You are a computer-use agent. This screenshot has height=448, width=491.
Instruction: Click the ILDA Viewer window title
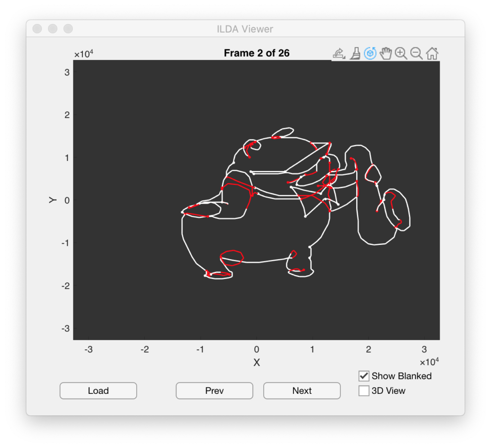click(245, 29)
